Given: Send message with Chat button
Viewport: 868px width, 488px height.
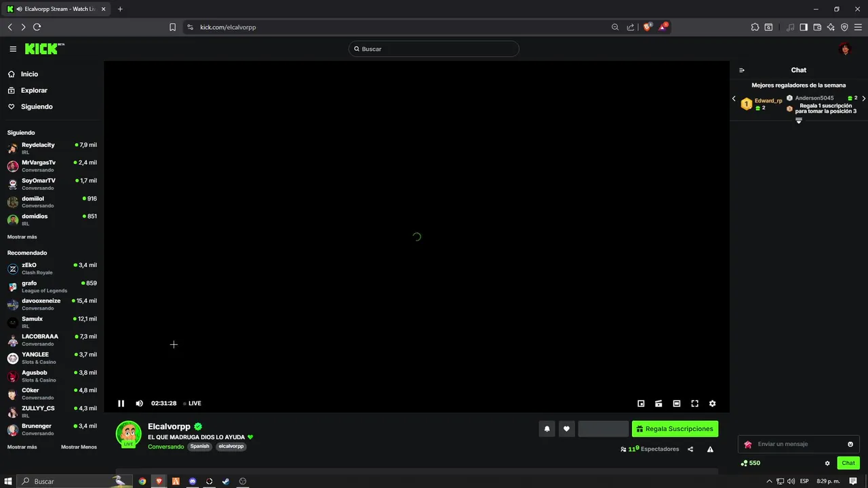Looking at the screenshot, I should tap(848, 463).
